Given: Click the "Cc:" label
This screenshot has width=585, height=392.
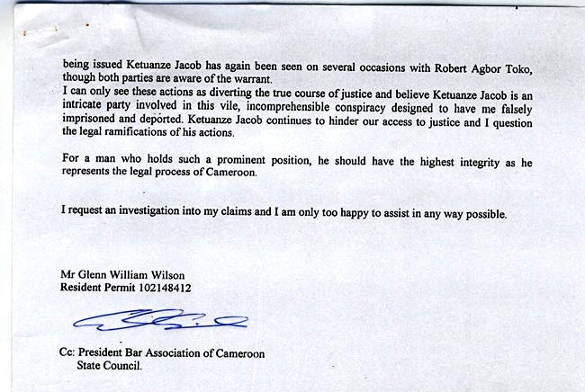Looking at the screenshot, I should click(67, 353).
